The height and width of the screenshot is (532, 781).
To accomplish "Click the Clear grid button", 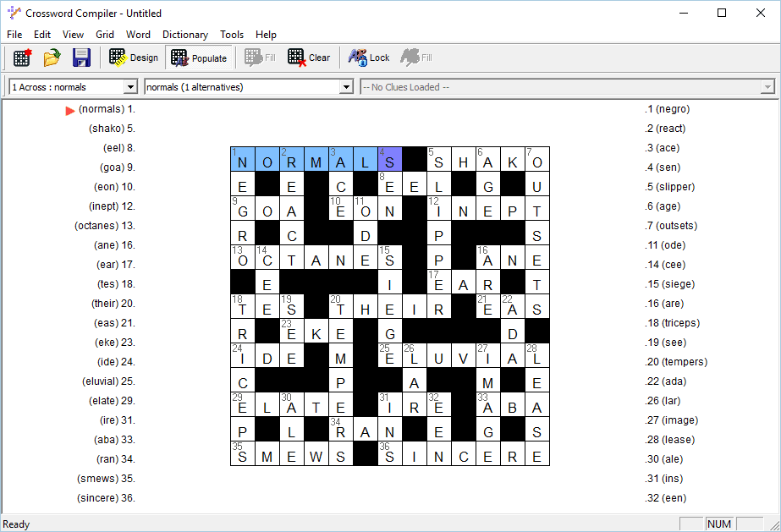I will 309,58.
